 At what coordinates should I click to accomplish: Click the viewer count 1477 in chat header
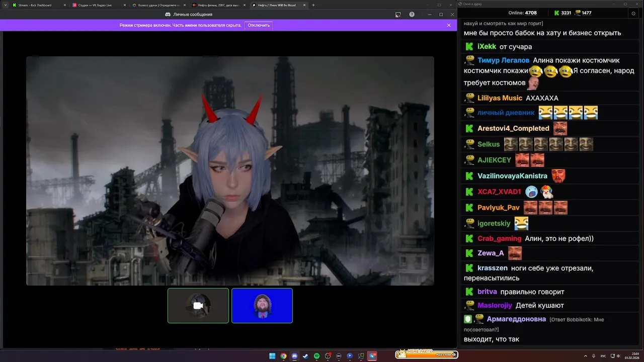(586, 13)
